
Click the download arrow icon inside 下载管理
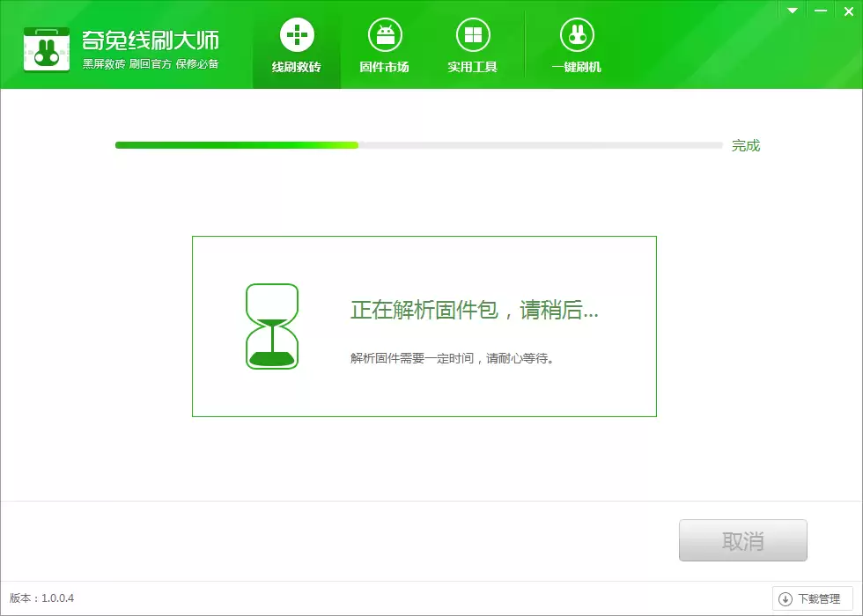pos(784,598)
